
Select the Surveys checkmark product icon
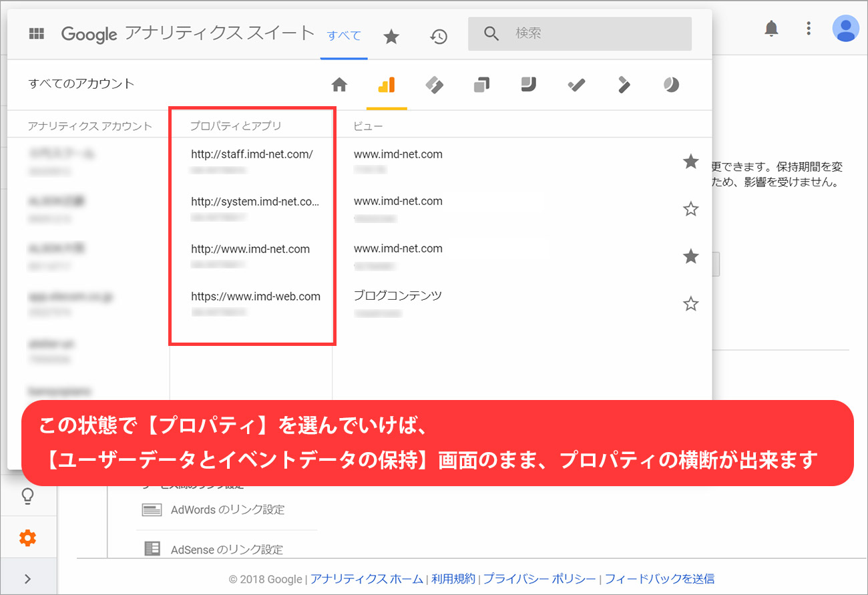pyautogui.click(x=576, y=85)
